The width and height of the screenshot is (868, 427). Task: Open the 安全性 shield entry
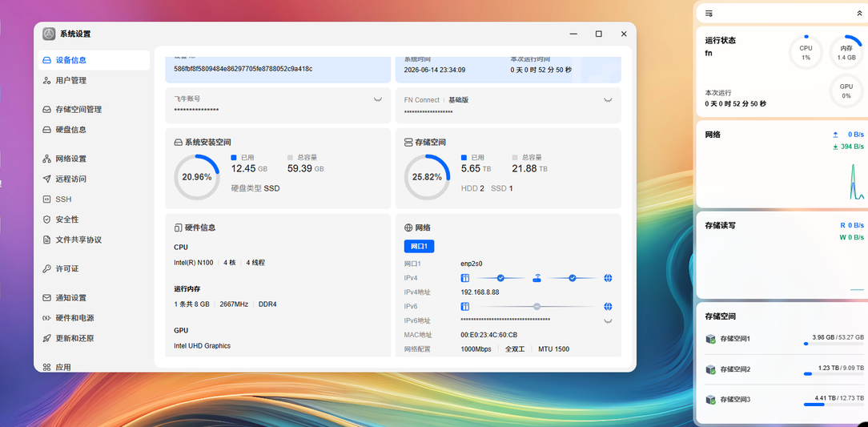click(x=93, y=220)
